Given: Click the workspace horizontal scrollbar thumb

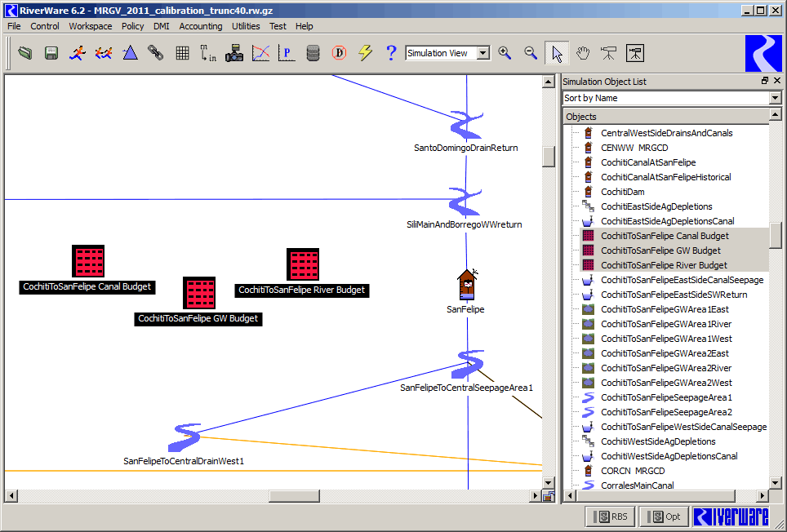Looking at the screenshot, I should click(x=294, y=496).
